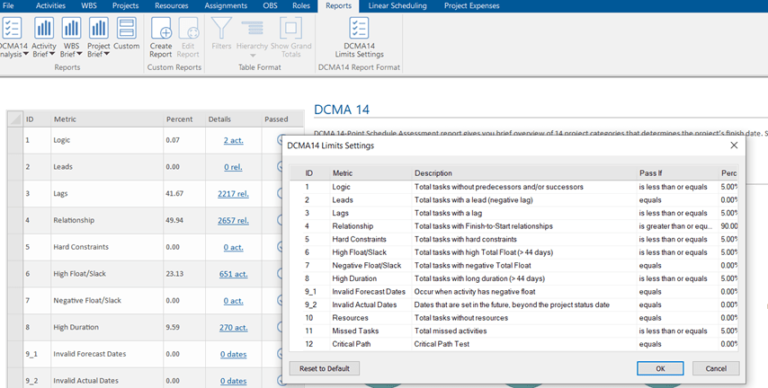Screen dimensions: 768x388
Task: Expand the Activity Brief dropdown arrow
Action: click(52, 54)
